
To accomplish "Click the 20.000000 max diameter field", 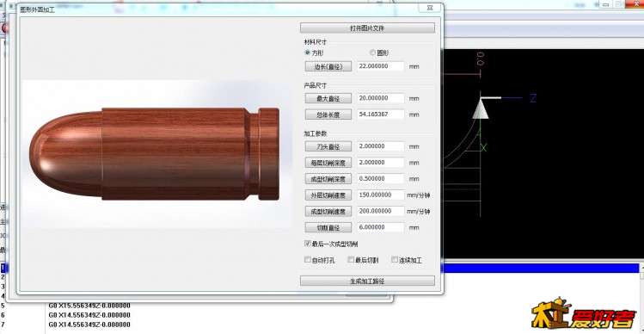I will (380, 98).
